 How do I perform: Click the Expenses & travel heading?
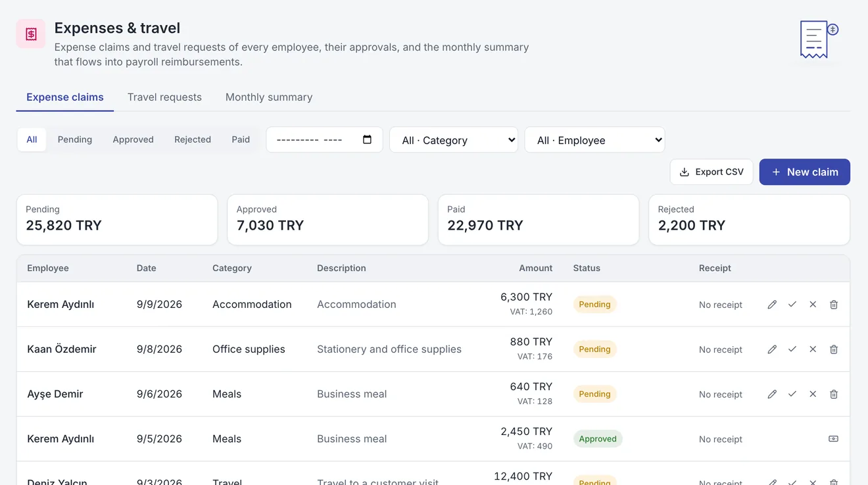click(117, 28)
